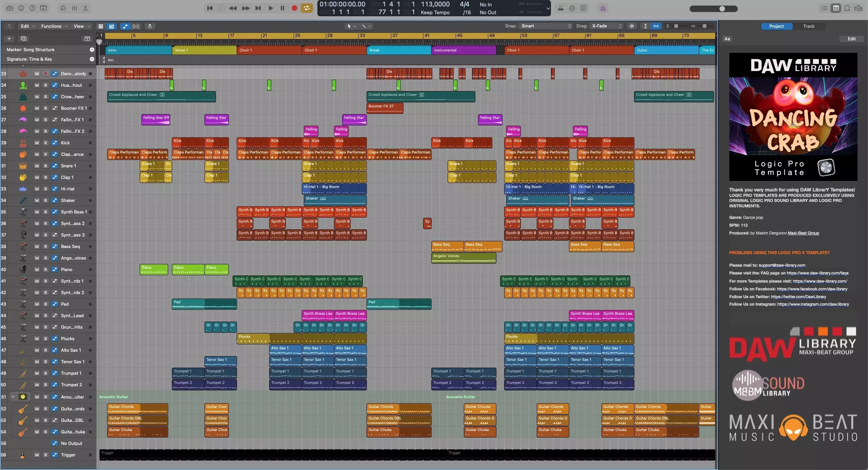This screenshot has height=470, width=868.
Task: Click the red Record button
Action: pos(294,8)
